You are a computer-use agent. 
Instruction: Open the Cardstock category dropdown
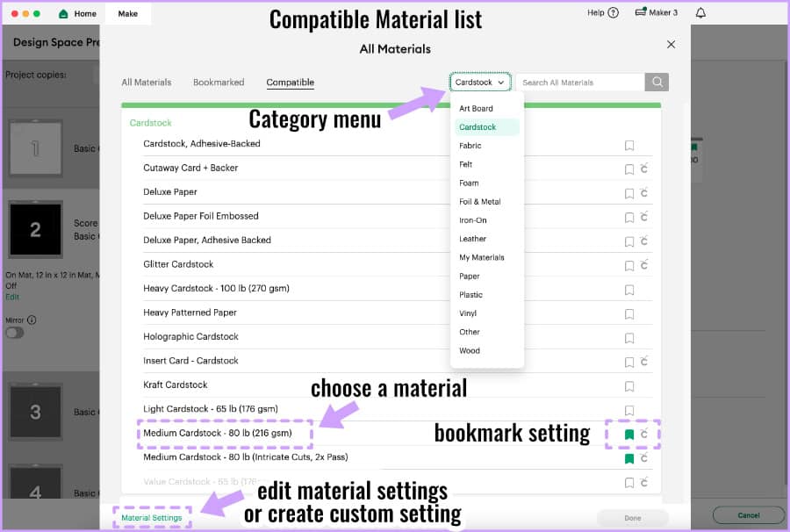click(479, 83)
